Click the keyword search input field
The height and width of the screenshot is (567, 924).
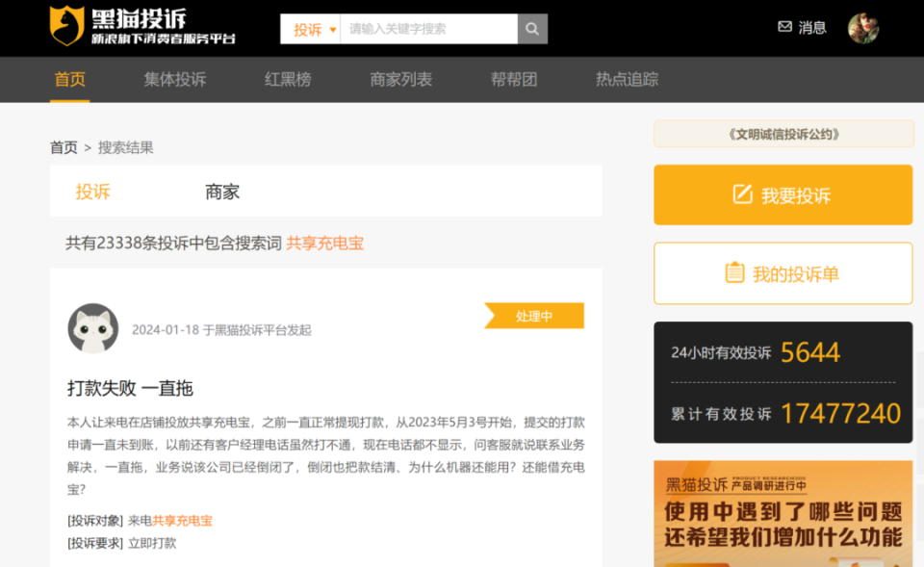[x=428, y=29]
